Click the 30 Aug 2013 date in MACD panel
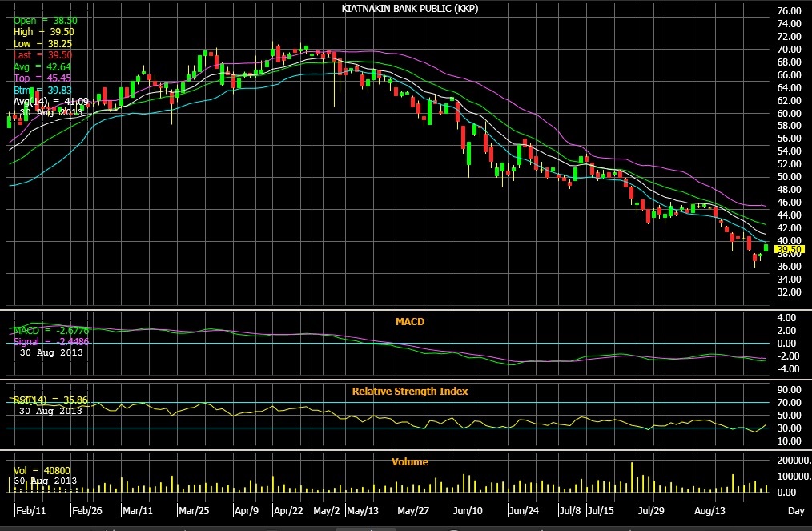Screen dimensions: 812x531 [x=51, y=352]
